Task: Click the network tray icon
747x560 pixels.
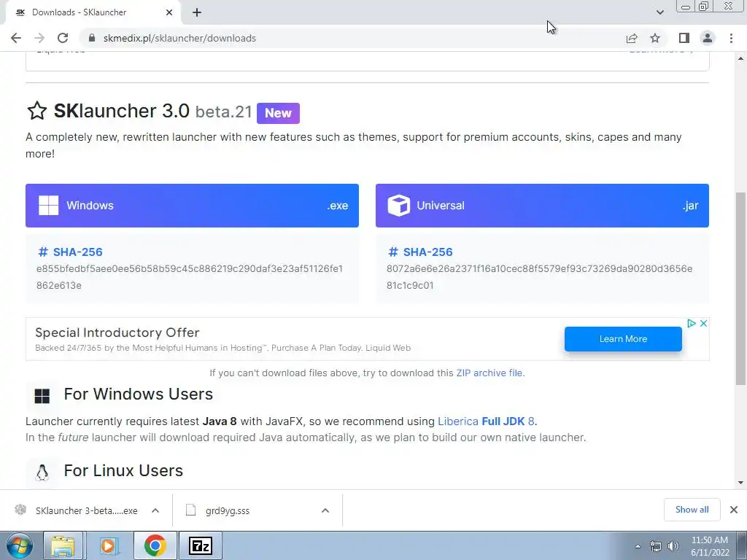Action: tap(656, 546)
